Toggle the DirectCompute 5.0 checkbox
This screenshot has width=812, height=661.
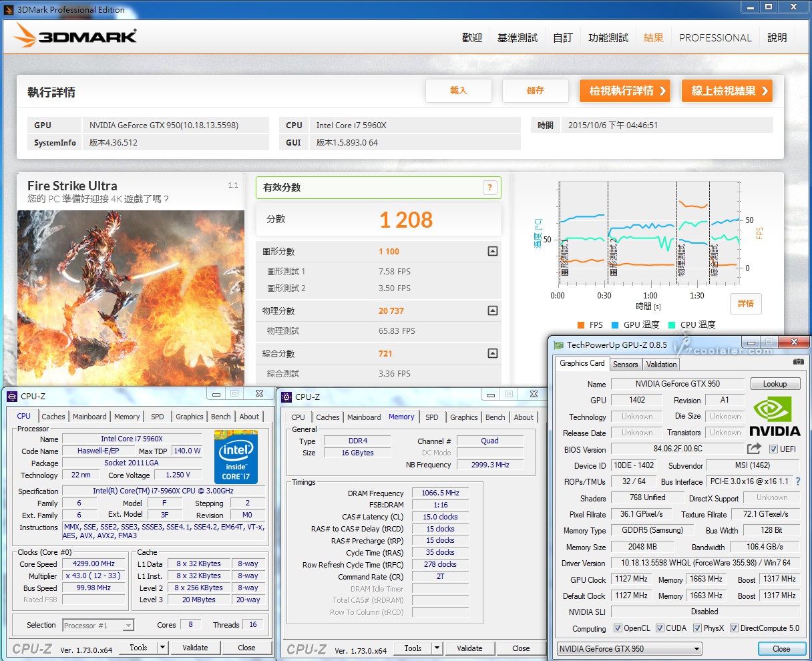pos(734,628)
